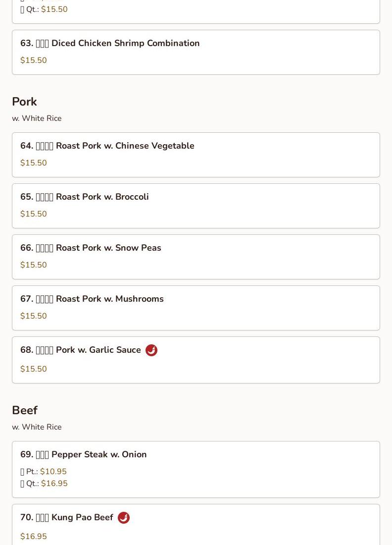Screen dimensions: 392x545
Task: Select 70 Kung Pao Beef item
Action: tap(196, 525)
